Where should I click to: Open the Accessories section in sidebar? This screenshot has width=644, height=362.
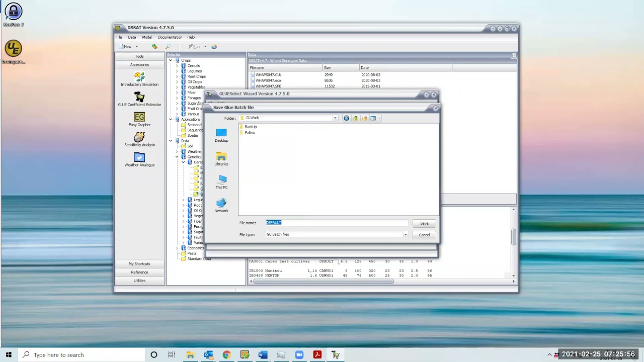(x=139, y=65)
